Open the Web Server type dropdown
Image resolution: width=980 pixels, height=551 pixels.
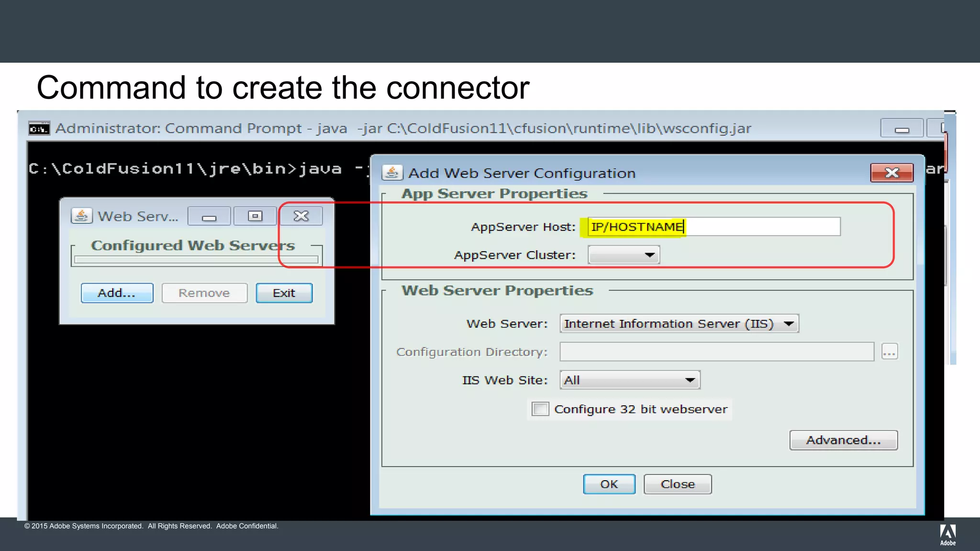pos(679,324)
